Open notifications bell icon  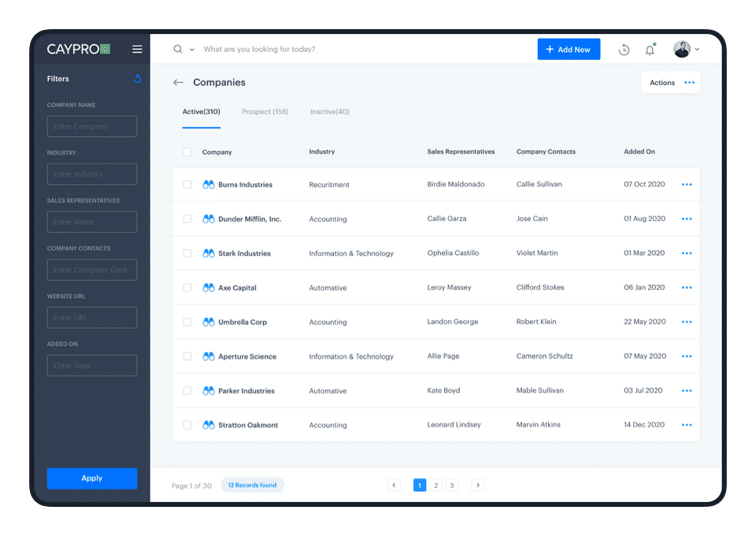[x=650, y=50]
